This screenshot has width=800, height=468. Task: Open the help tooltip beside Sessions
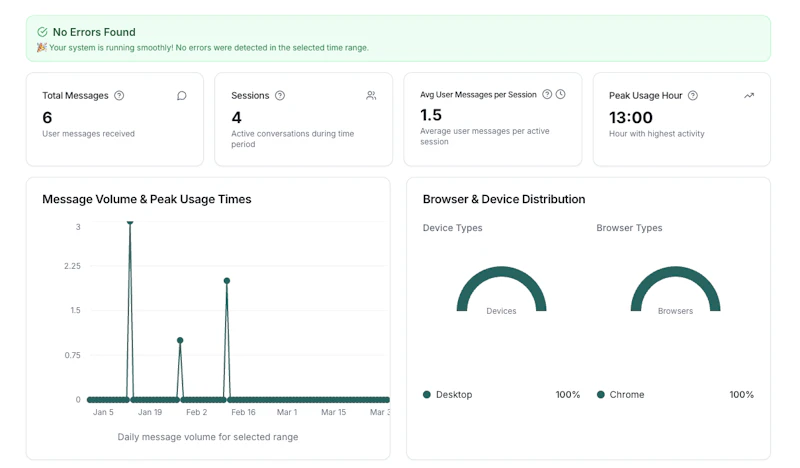[x=280, y=95]
